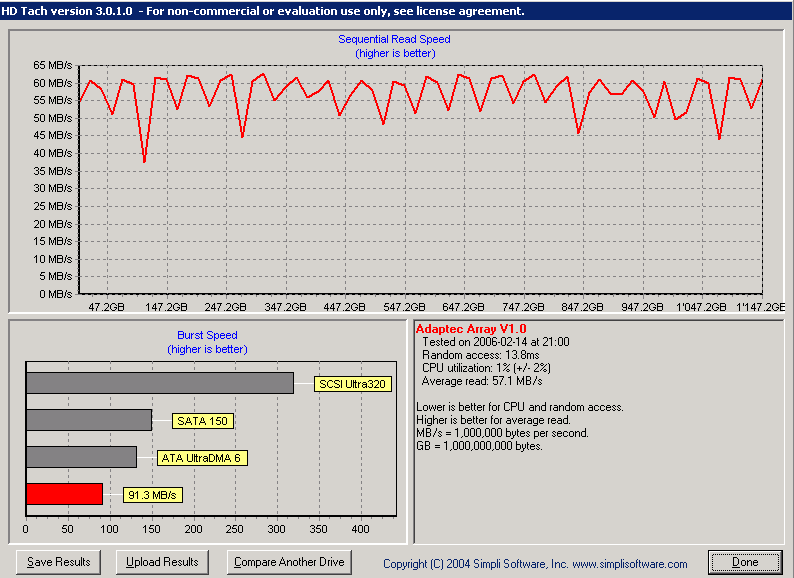794x578 pixels.
Task: Select the ATA UltraDMA 6 label
Action: [x=201, y=458]
